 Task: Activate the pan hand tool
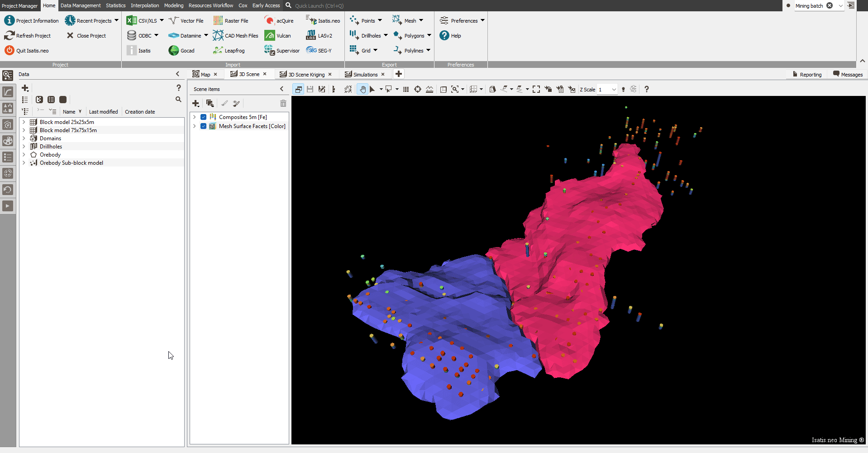click(x=362, y=90)
